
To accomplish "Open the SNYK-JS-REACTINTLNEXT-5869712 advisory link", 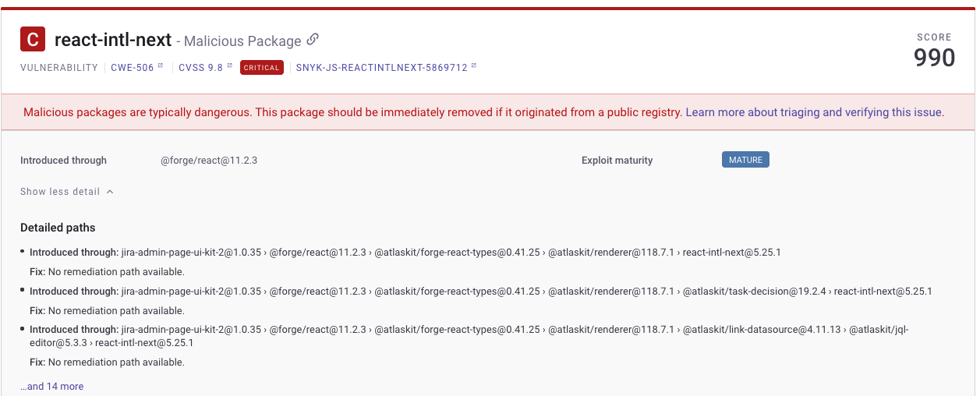I will (381, 68).
